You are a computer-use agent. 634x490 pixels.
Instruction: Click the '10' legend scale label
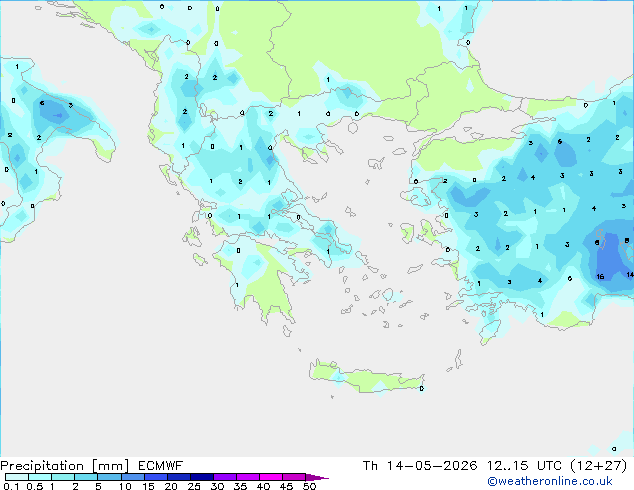point(125,486)
